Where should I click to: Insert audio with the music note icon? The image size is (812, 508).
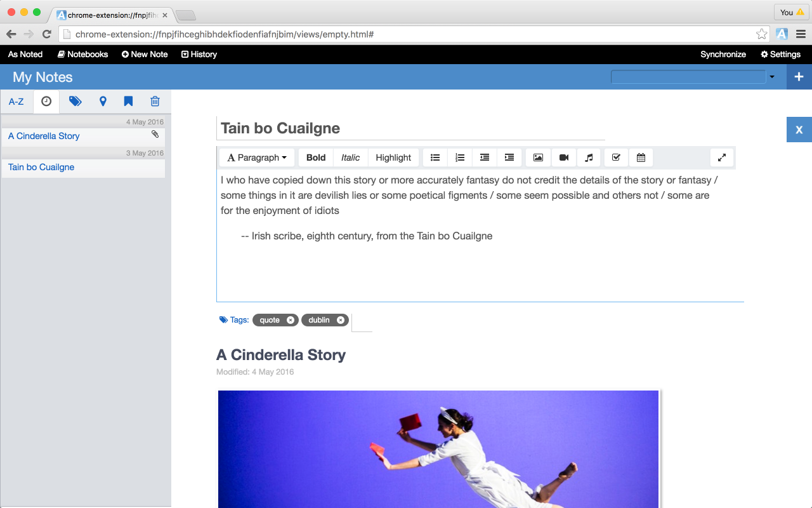click(x=589, y=157)
